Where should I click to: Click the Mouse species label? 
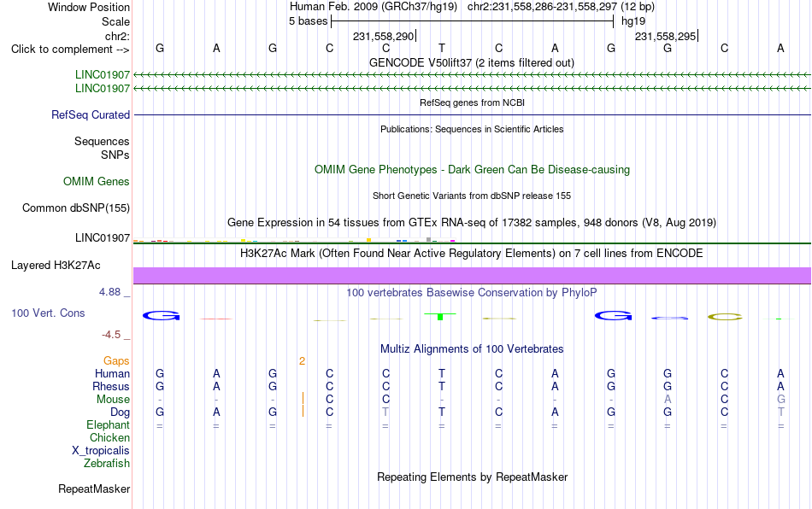pos(113,400)
